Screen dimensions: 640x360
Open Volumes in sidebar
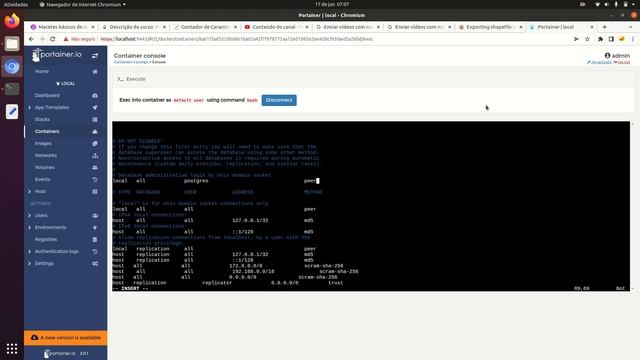(x=44, y=167)
